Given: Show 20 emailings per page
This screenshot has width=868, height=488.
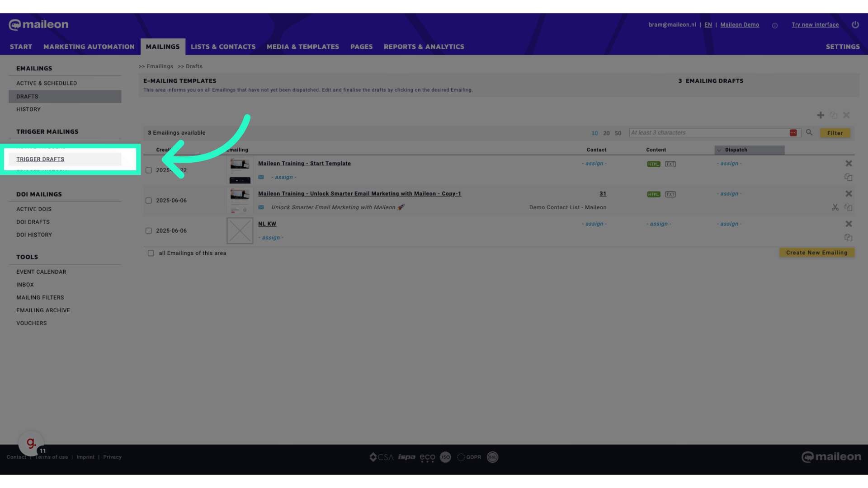Looking at the screenshot, I should point(606,133).
